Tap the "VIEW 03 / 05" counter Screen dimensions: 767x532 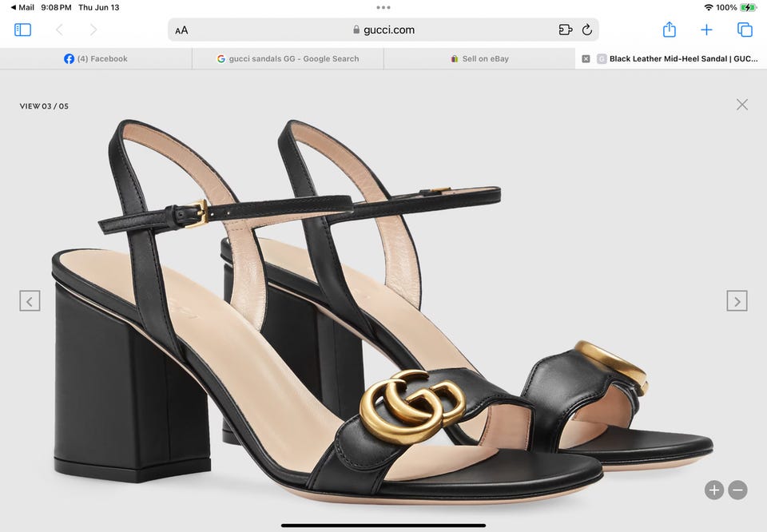coord(44,106)
